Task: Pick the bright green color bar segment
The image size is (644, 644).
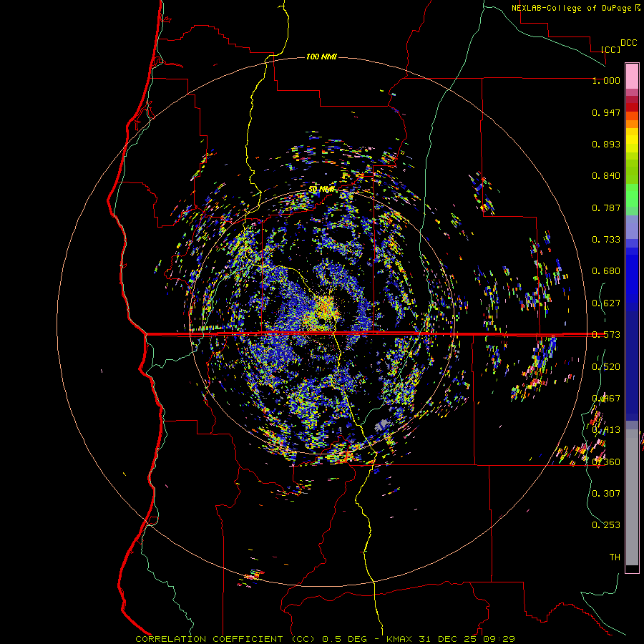Action: tap(632, 195)
